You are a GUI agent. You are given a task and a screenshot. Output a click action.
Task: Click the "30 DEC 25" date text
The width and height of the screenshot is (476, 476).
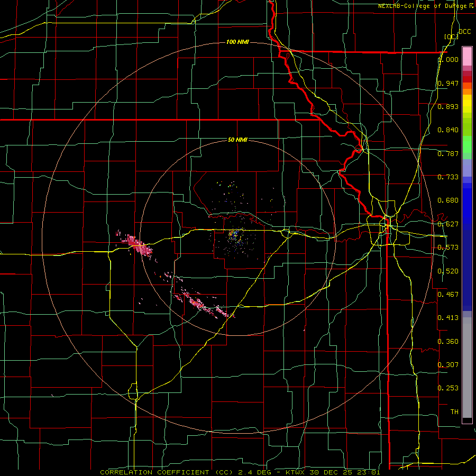[x=330, y=472]
